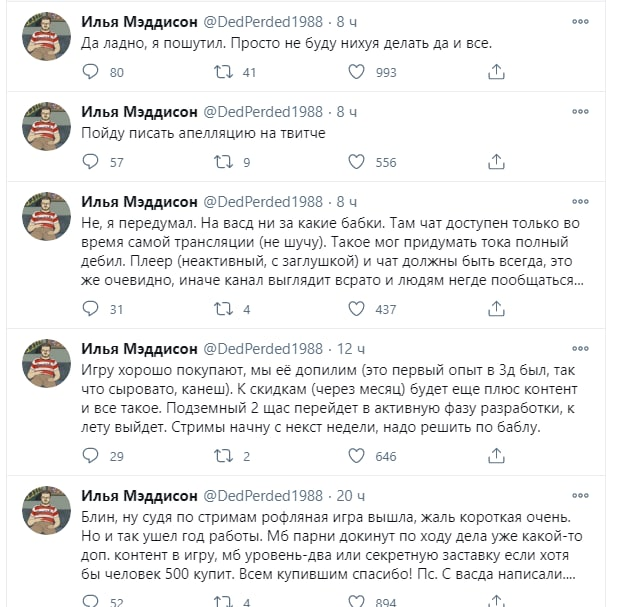
Task: Like the tweet with 993 likes
Action: (x=357, y=72)
